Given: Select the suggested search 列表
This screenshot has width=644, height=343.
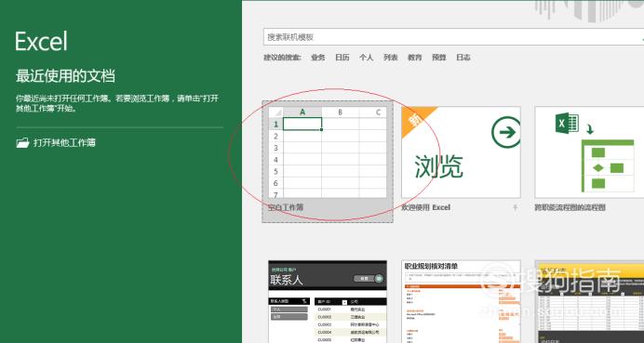Looking at the screenshot, I should pyautogui.click(x=391, y=58).
